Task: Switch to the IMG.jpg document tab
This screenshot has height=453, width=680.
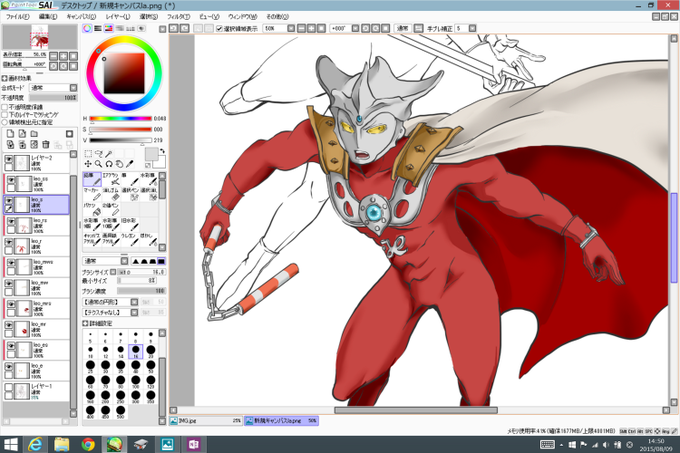Action: point(206,420)
